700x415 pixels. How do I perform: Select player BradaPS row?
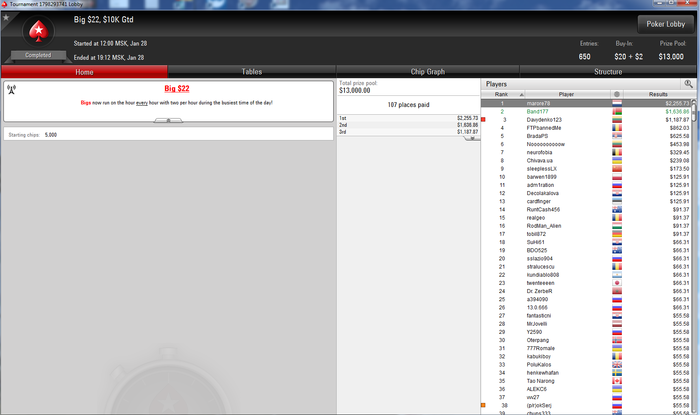[586, 136]
